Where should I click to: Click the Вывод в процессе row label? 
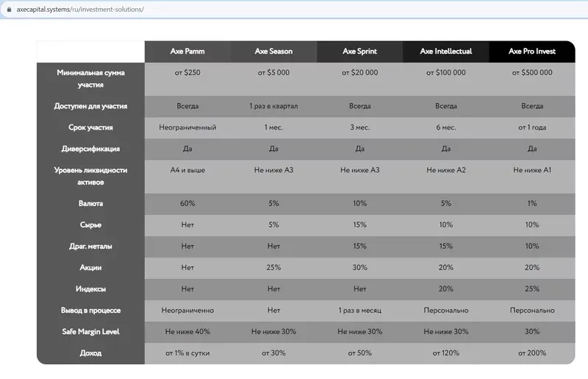pyautogui.click(x=90, y=311)
